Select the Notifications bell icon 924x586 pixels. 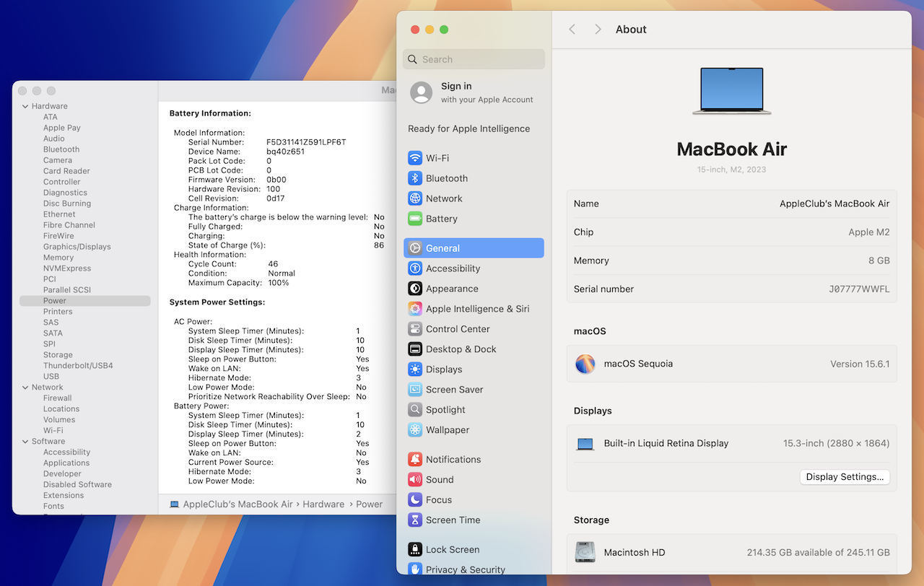pos(415,460)
